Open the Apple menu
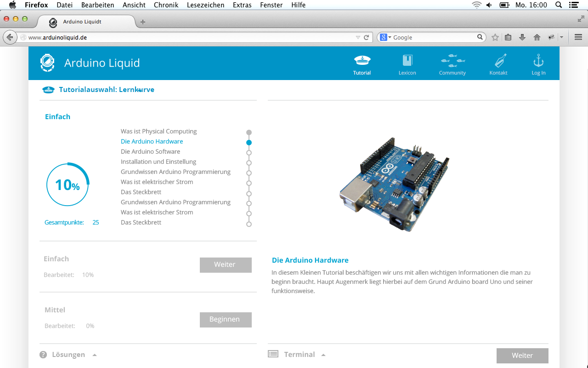This screenshot has height=368, width=588. point(12,5)
